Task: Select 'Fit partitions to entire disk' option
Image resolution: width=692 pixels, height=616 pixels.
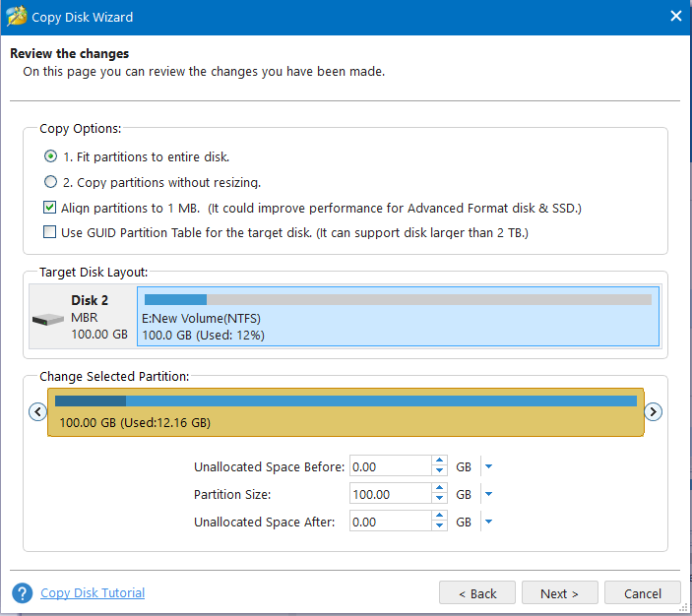Action: pyautogui.click(x=50, y=156)
